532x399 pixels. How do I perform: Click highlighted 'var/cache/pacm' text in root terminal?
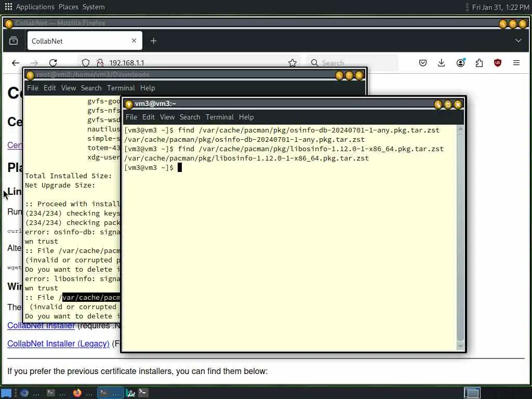point(91,297)
